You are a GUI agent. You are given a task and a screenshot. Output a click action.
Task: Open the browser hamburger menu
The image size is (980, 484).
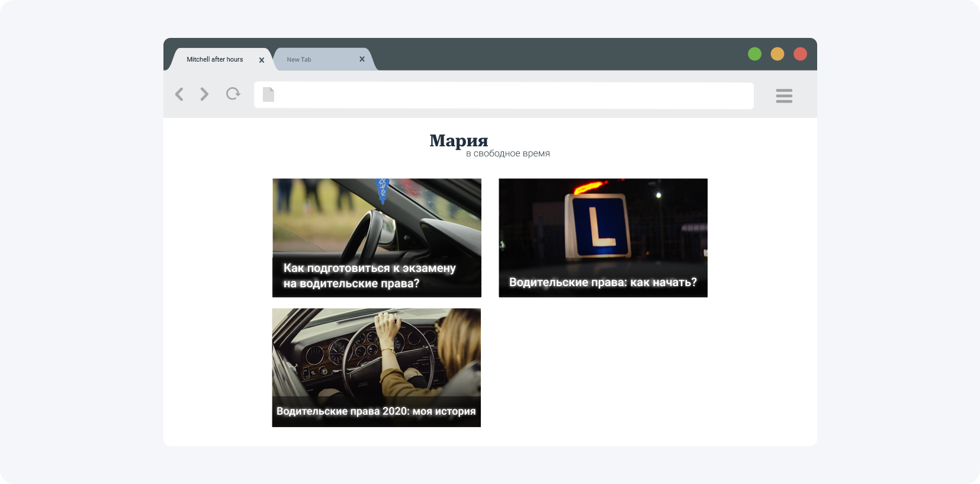click(783, 96)
